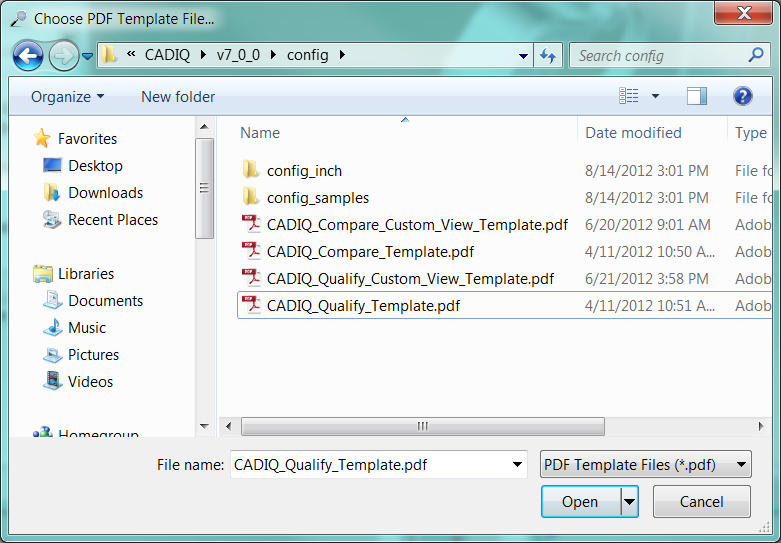
Task: Click PDF icon of CADIQ_Compare_Template.pdf
Action: [251, 251]
